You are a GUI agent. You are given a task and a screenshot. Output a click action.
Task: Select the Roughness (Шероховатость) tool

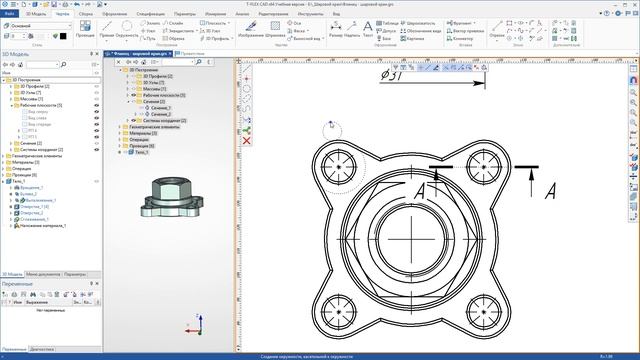point(418,23)
